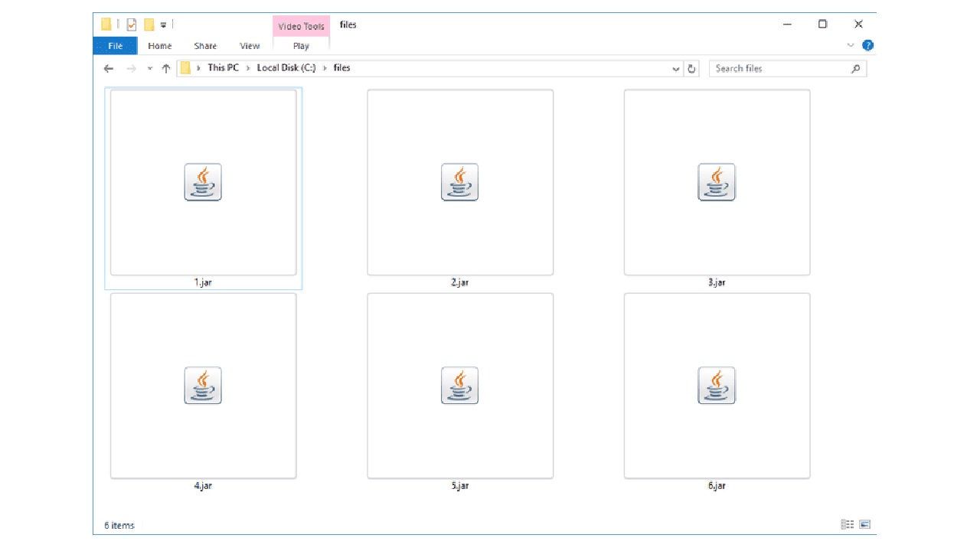Viewport: 980px width, 551px height.
Task: Click the folder icon in title bar
Action: (106, 24)
